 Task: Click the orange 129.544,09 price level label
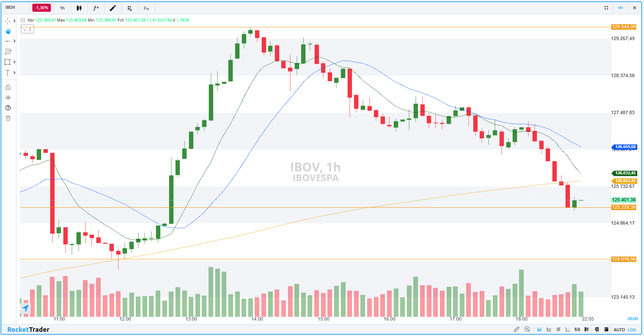tap(623, 27)
